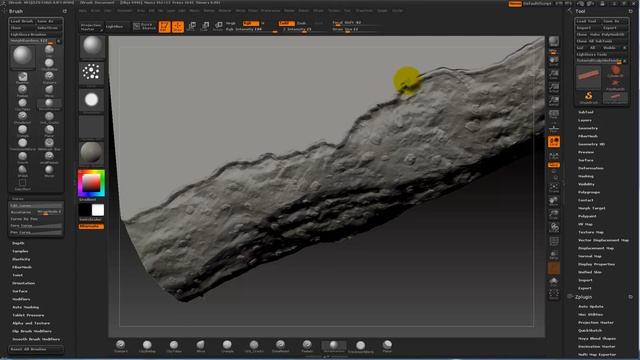Expand the Depth section in Brush panel
The height and width of the screenshot is (360, 640).
coord(18,243)
